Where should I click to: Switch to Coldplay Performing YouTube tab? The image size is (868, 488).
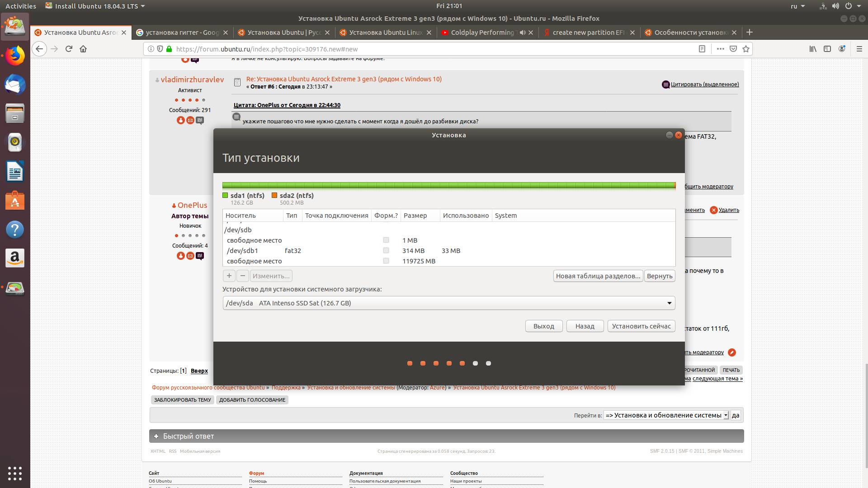[x=481, y=33]
